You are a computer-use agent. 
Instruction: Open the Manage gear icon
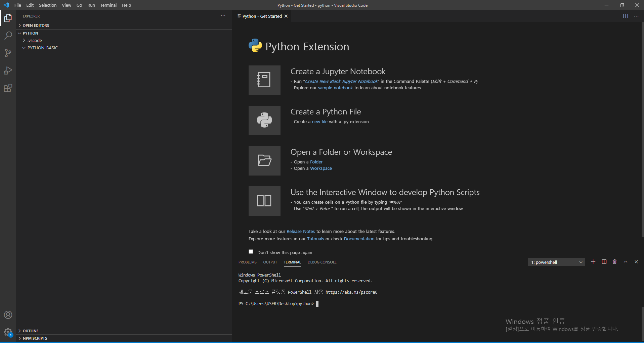[8, 332]
